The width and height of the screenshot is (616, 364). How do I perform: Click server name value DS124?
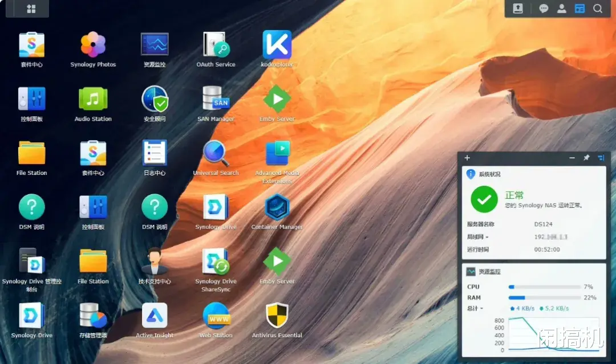pyautogui.click(x=544, y=224)
